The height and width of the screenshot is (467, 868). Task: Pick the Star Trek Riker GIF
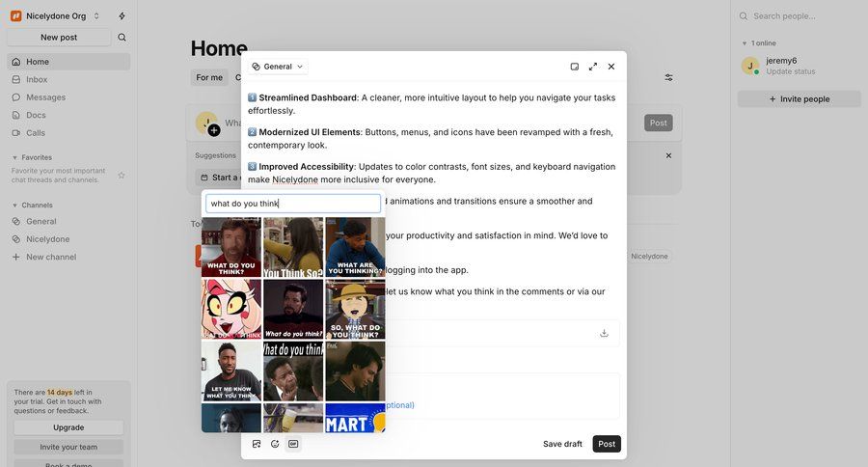(x=293, y=309)
